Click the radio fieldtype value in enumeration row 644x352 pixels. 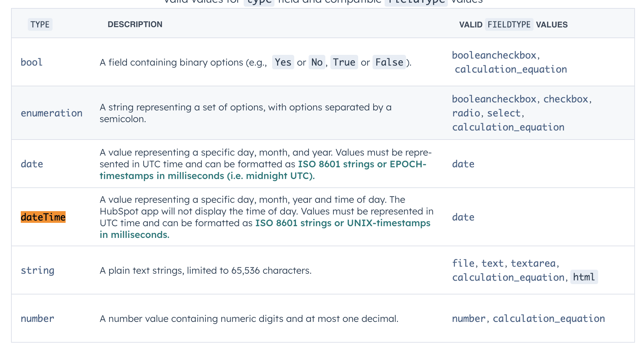pyautogui.click(x=465, y=113)
